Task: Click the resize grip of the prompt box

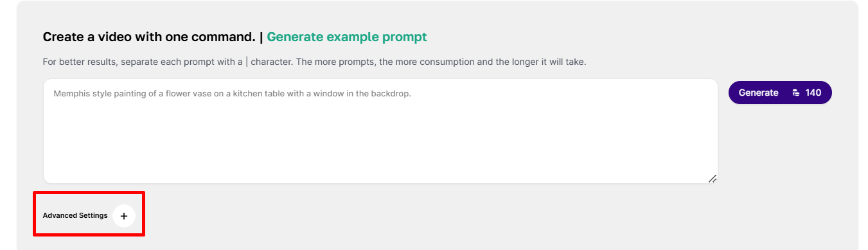Action: (x=713, y=179)
